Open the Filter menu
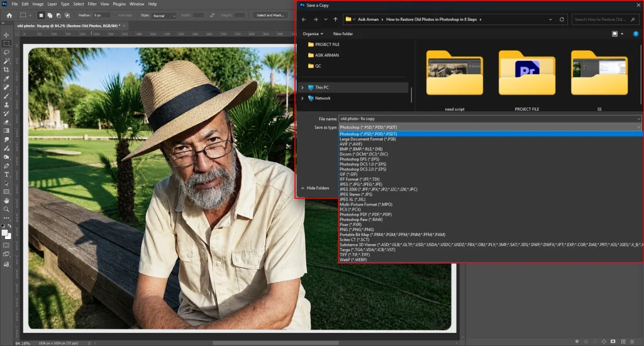Image resolution: width=644 pixels, height=346 pixels. click(92, 4)
